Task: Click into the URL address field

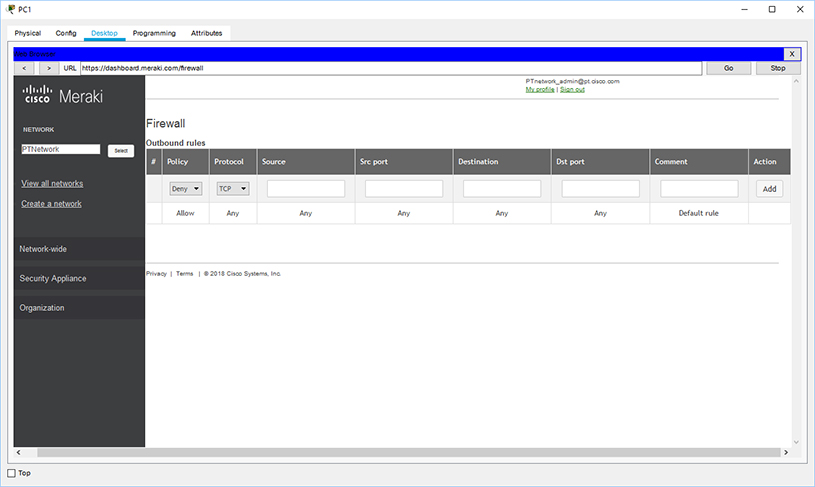Action: tap(391, 68)
